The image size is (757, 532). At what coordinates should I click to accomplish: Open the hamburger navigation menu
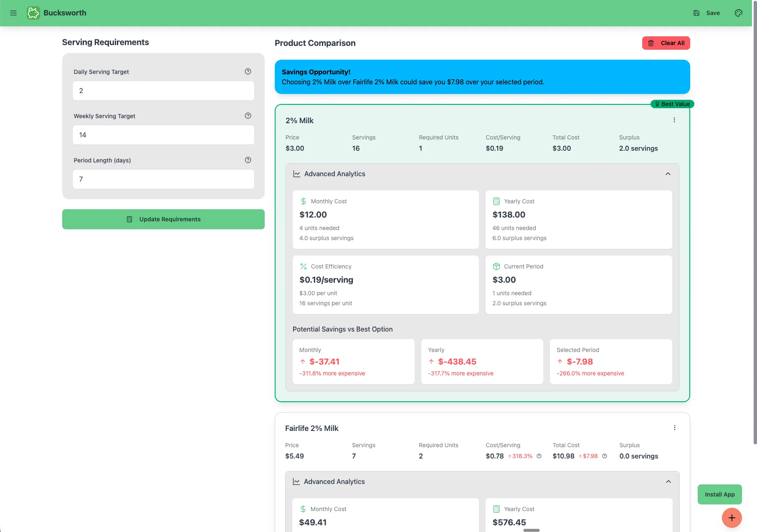[13, 13]
